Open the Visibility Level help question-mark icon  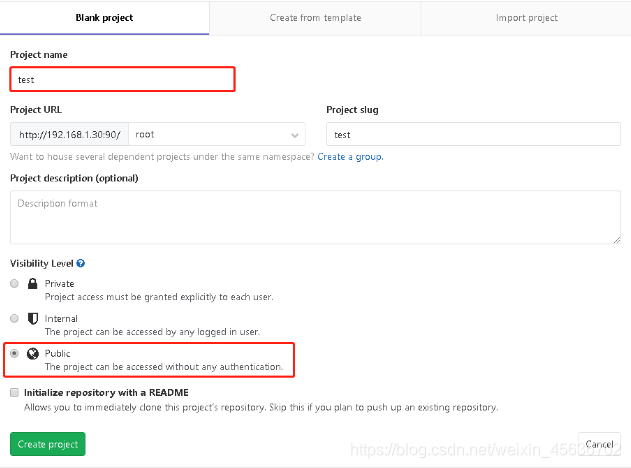tap(80, 263)
